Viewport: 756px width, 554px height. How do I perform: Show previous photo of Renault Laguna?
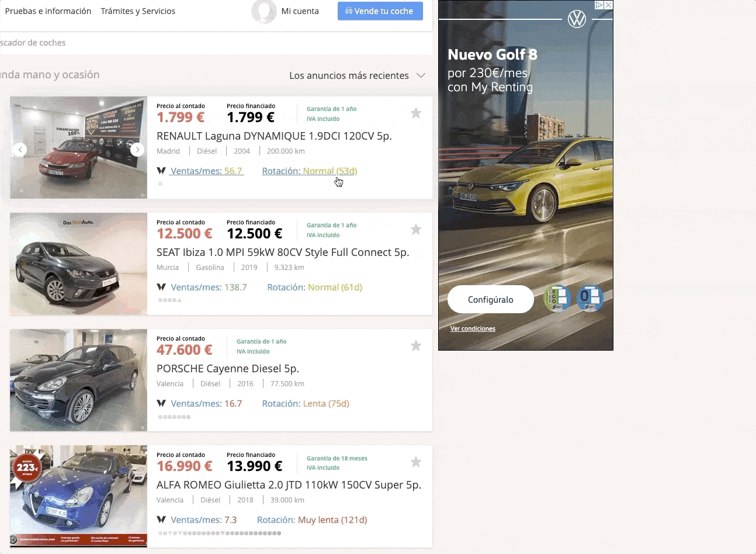[x=20, y=150]
